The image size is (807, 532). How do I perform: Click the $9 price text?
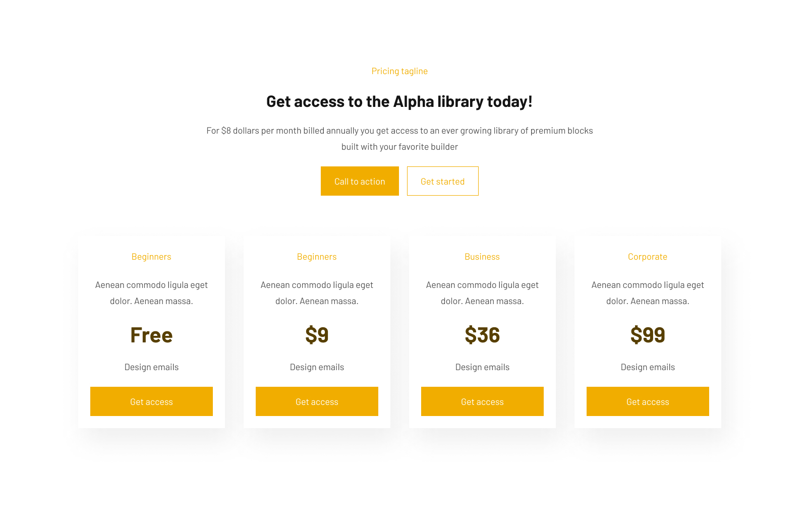(x=317, y=335)
